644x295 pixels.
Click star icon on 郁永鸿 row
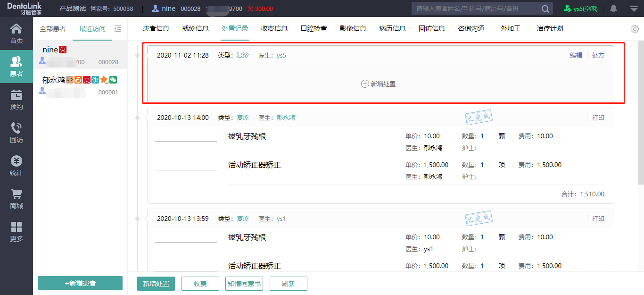coord(104,80)
